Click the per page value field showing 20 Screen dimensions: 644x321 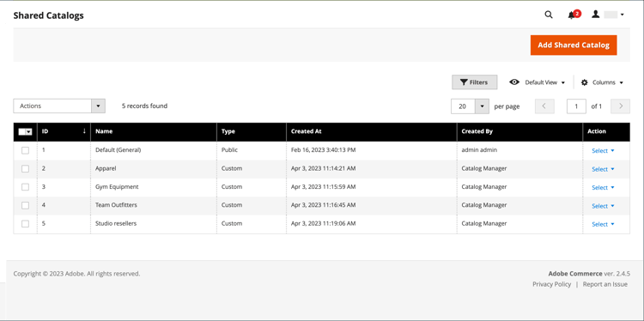[x=463, y=106]
